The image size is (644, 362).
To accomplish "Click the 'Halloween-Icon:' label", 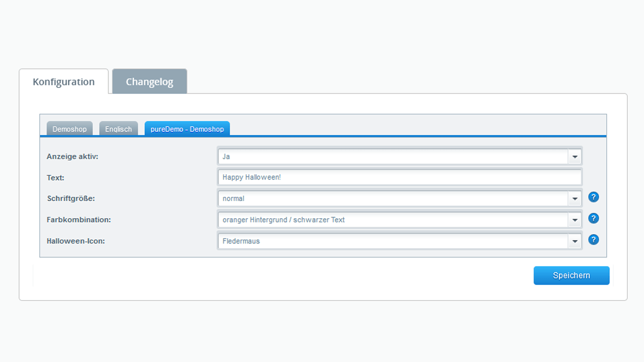I will (76, 241).
